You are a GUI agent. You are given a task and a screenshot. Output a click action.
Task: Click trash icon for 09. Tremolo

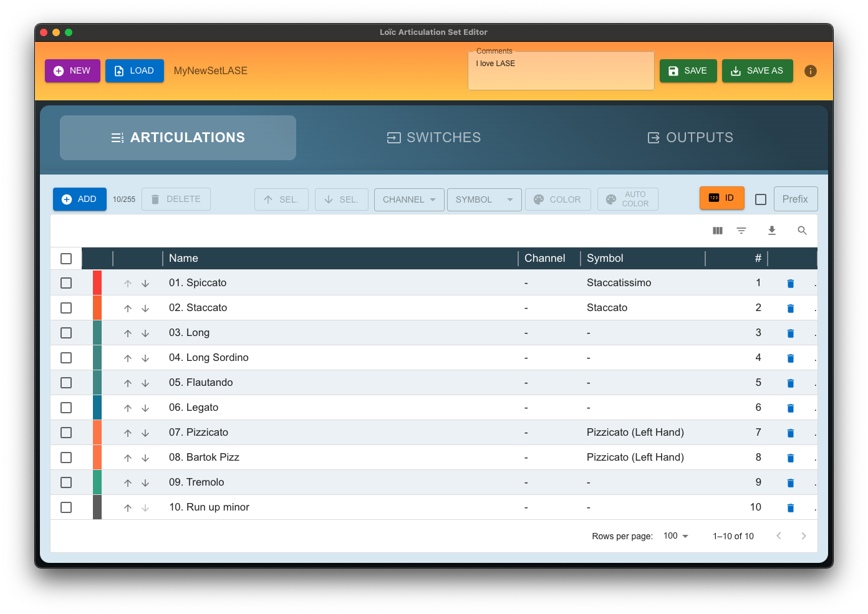[790, 483]
